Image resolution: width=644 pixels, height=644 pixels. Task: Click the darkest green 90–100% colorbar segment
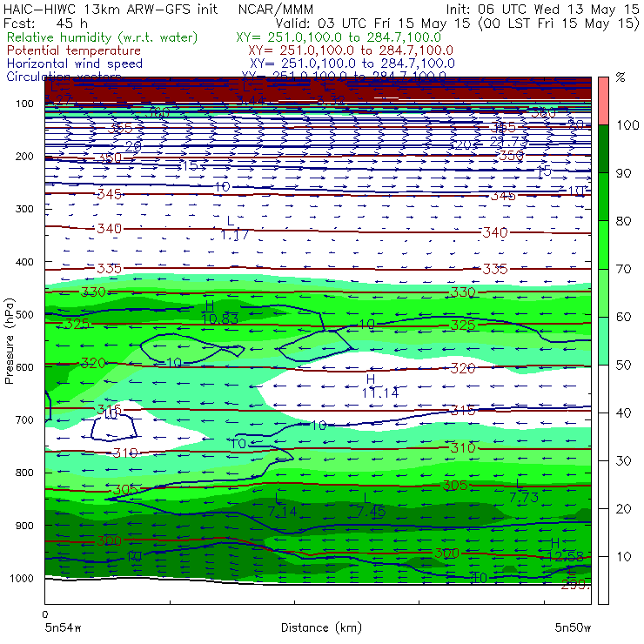point(603,149)
